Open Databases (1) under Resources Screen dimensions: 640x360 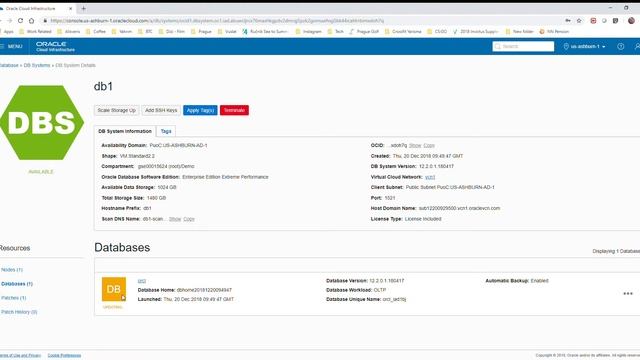17,284
